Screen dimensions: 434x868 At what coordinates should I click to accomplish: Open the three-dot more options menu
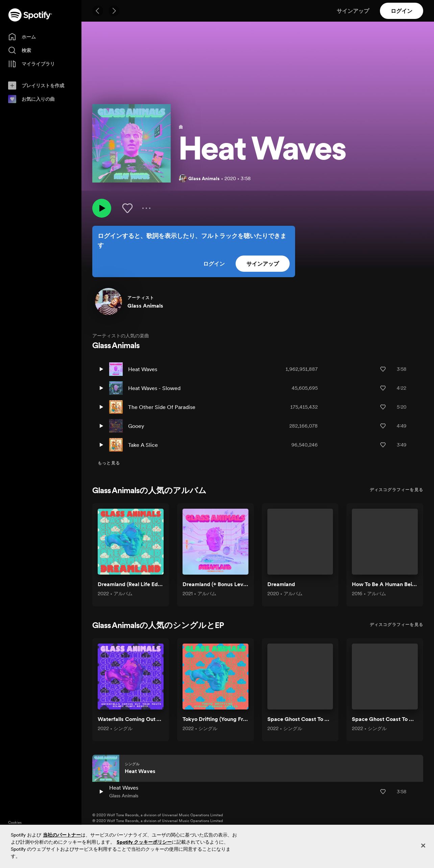146,208
